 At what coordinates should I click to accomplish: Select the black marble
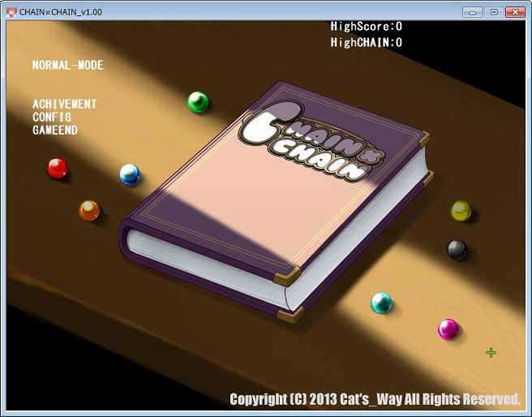click(x=457, y=249)
